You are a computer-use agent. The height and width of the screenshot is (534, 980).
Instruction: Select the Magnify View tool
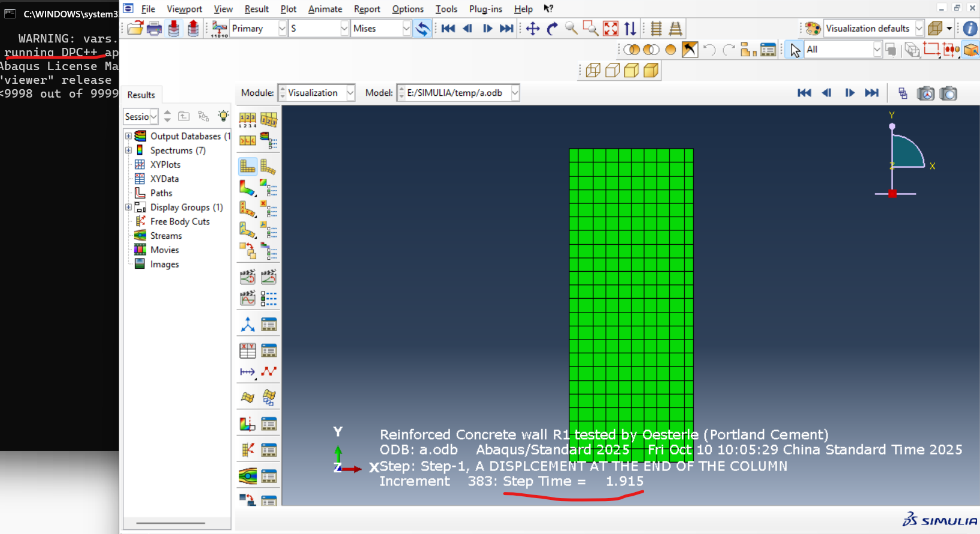[571, 28]
